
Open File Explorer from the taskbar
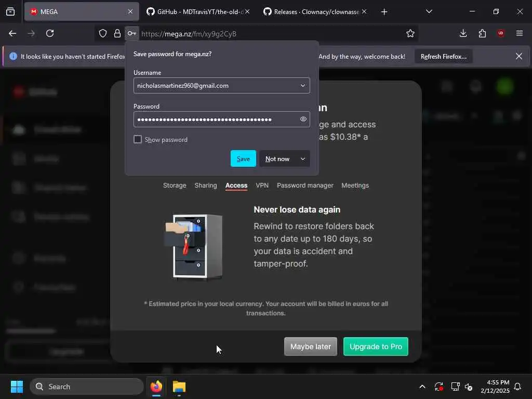tap(179, 387)
